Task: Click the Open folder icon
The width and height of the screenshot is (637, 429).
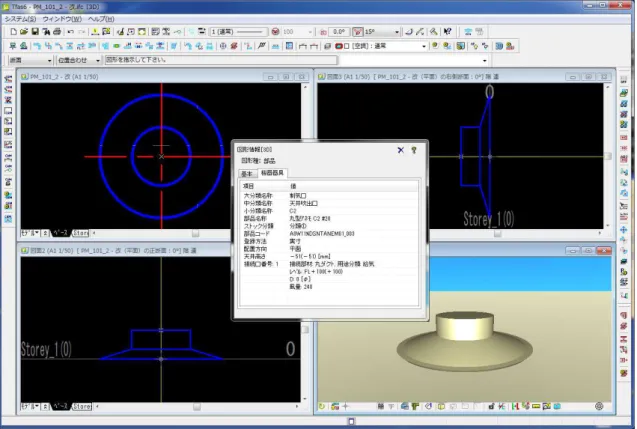Action: (24, 32)
